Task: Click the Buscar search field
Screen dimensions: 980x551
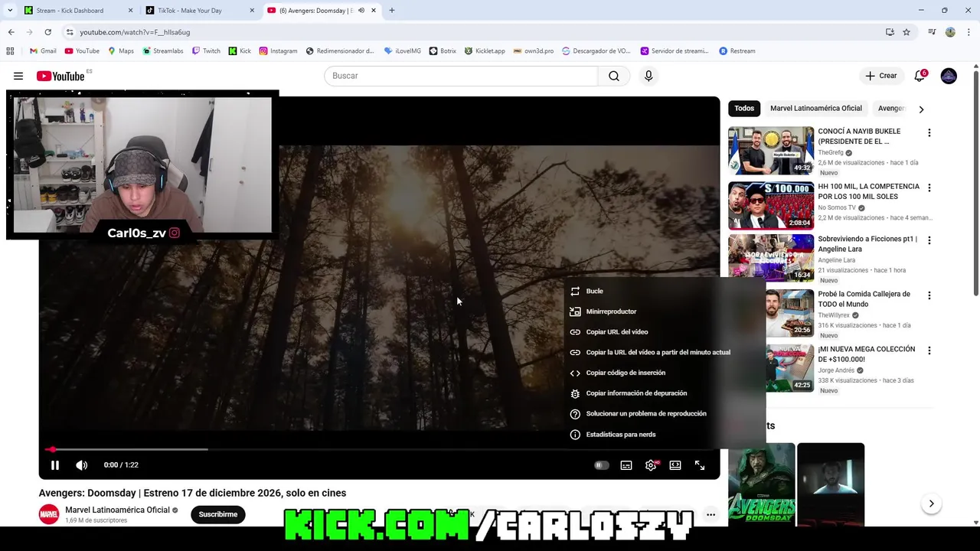Action: pyautogui.click(x=461, y=76)
